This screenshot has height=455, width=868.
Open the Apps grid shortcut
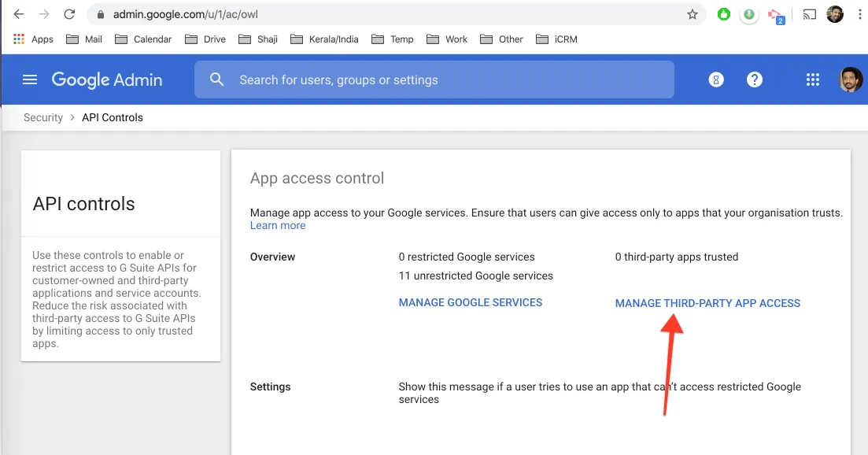pyautogui.click(x=33, y=39)
